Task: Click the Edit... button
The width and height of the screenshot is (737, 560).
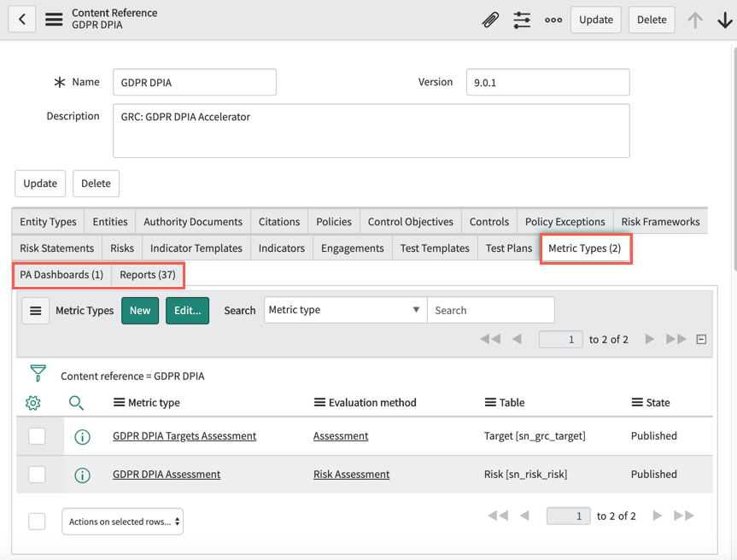Action: (x=188, y=311)
